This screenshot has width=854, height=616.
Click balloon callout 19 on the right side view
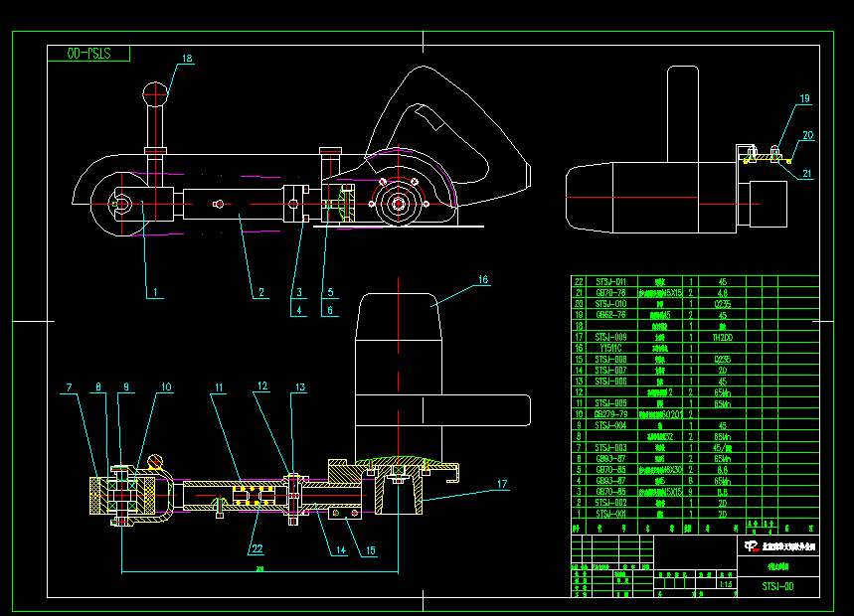pos(804,98)
